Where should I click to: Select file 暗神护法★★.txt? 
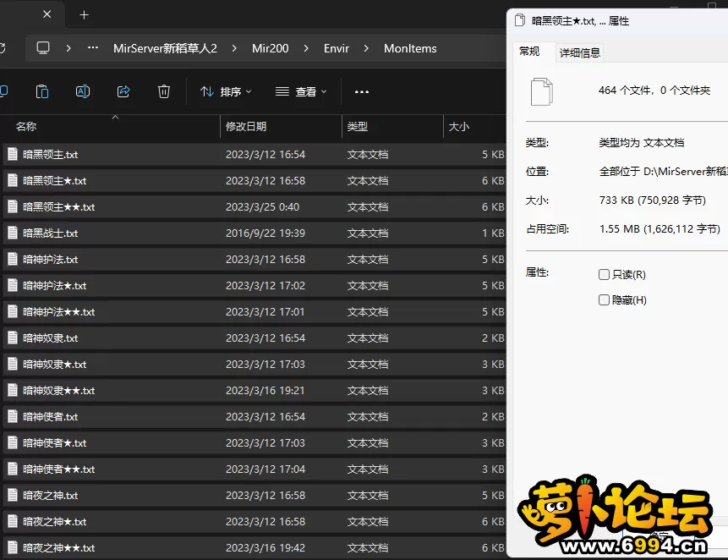tap(58, 311)
